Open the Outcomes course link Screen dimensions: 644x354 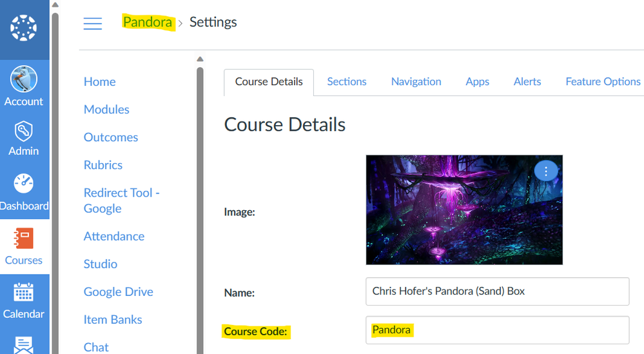point(111,137)
